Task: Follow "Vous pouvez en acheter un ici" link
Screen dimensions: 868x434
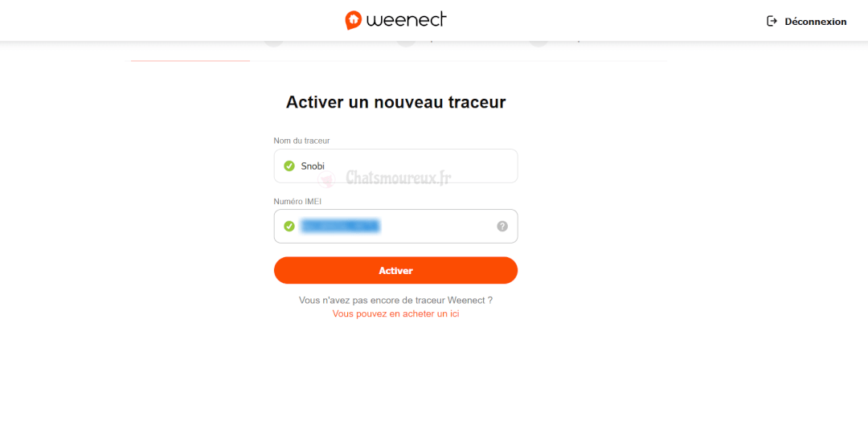Action: [x=395, y=313]
